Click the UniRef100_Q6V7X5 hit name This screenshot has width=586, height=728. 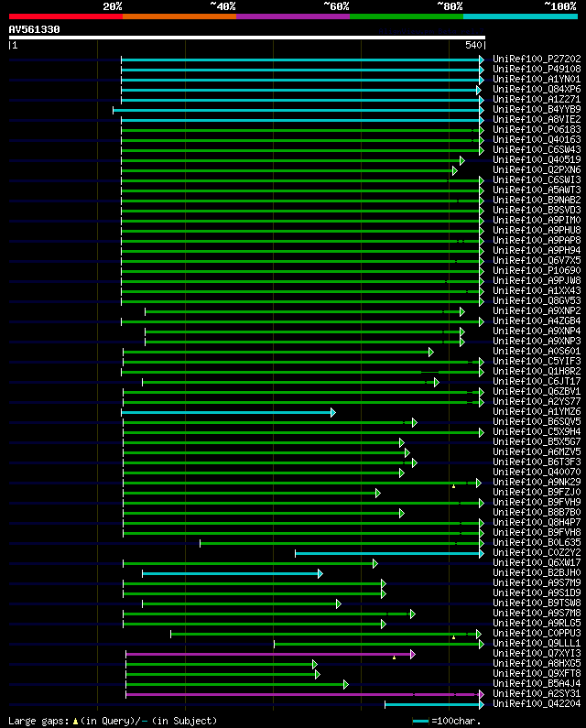pyautogui.click(x=537, y=260)
